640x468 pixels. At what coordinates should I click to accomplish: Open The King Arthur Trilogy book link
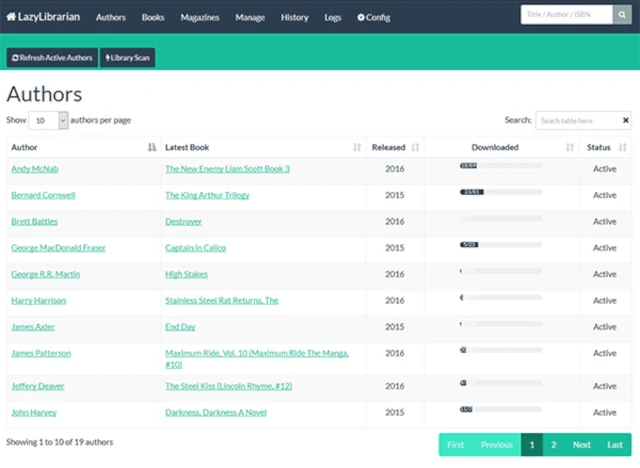(x=207, y=195)
